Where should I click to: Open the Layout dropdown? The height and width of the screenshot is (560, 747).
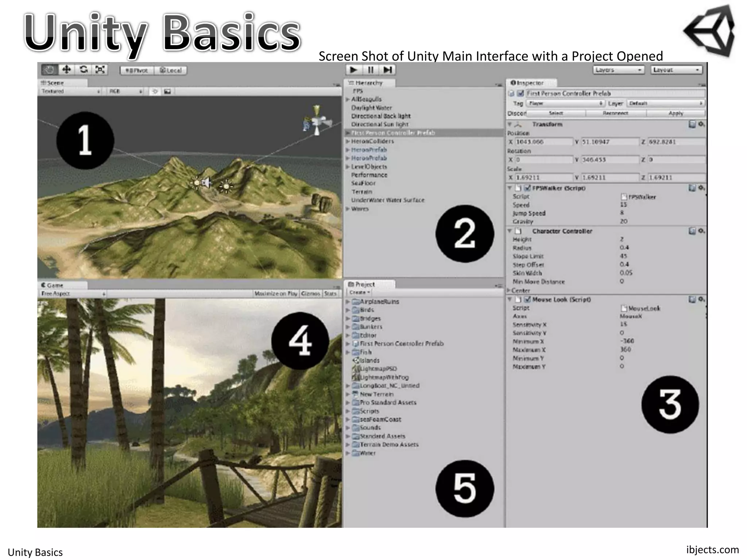click(x=676, y=70)
